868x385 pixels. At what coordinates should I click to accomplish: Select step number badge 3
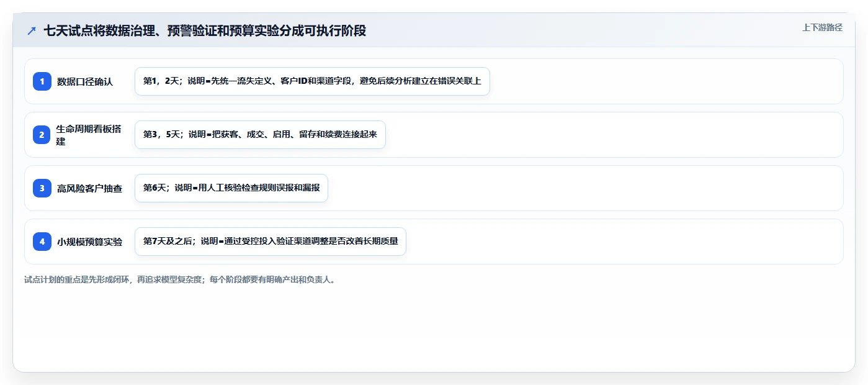pyautogui.click(x=42, y=188)
